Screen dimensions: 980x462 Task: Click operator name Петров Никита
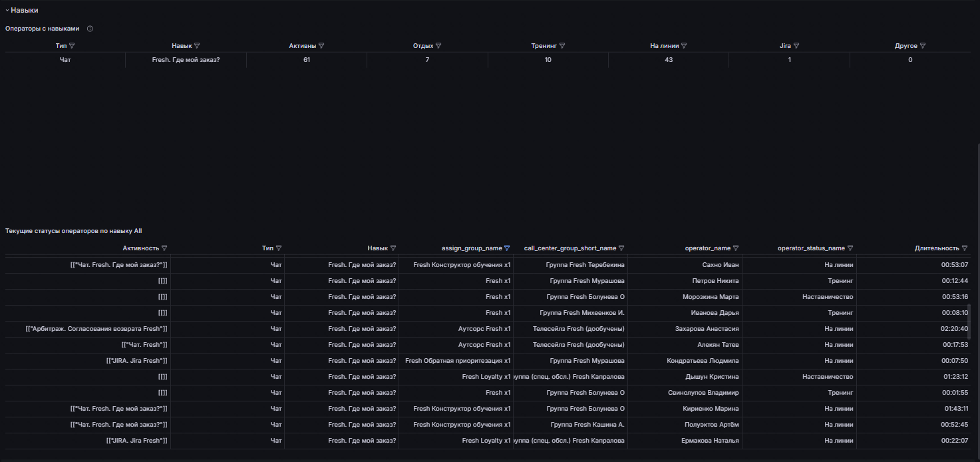715,281
